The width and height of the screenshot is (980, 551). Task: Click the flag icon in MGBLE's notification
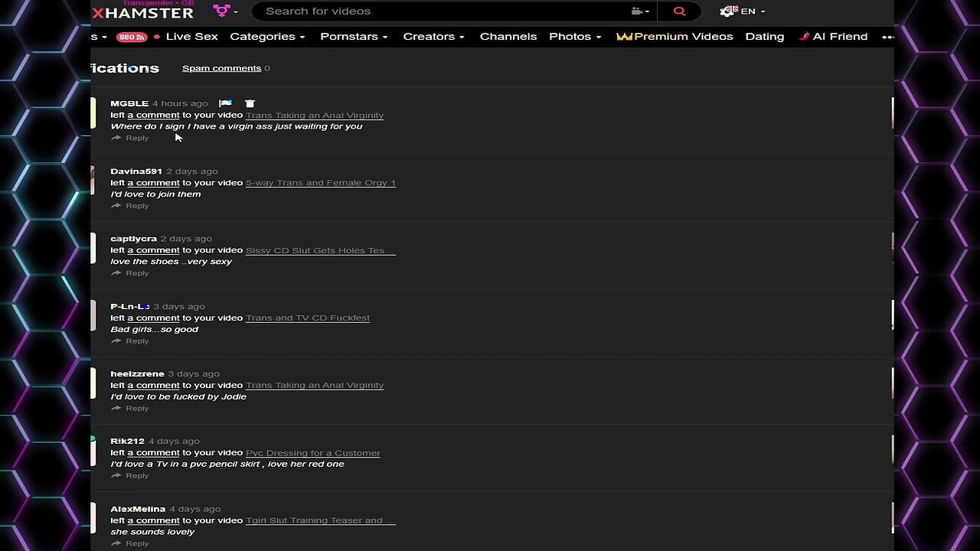coord(225,103)
